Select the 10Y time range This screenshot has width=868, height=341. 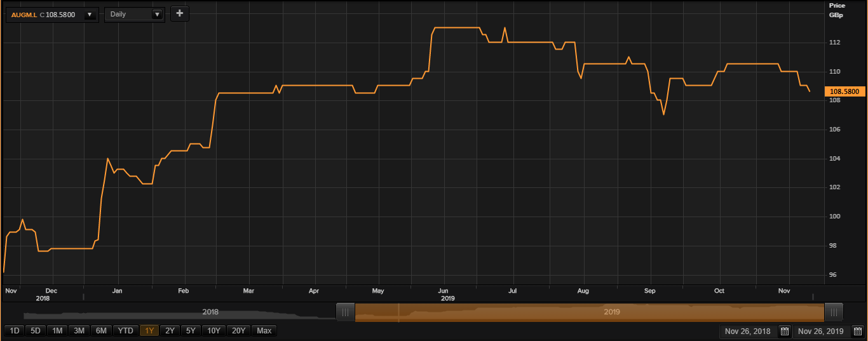click(214, 331)
